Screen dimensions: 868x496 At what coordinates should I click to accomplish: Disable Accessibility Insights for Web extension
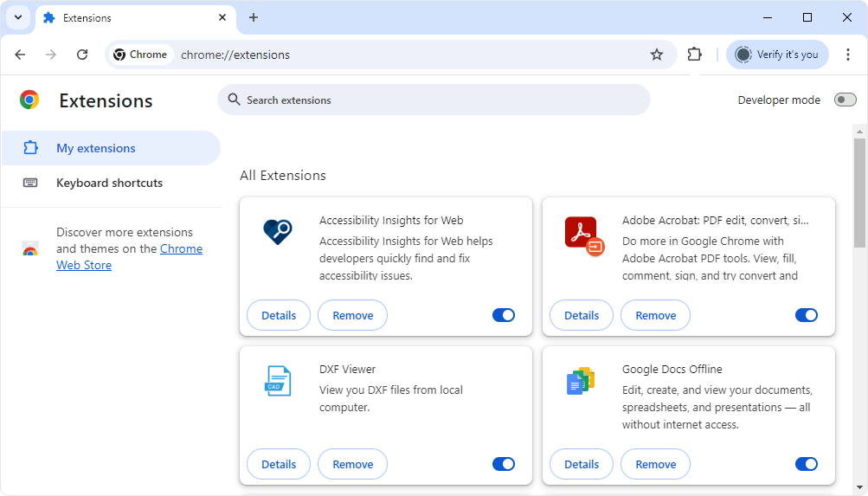pyautogui.click(x=504, y=315)
